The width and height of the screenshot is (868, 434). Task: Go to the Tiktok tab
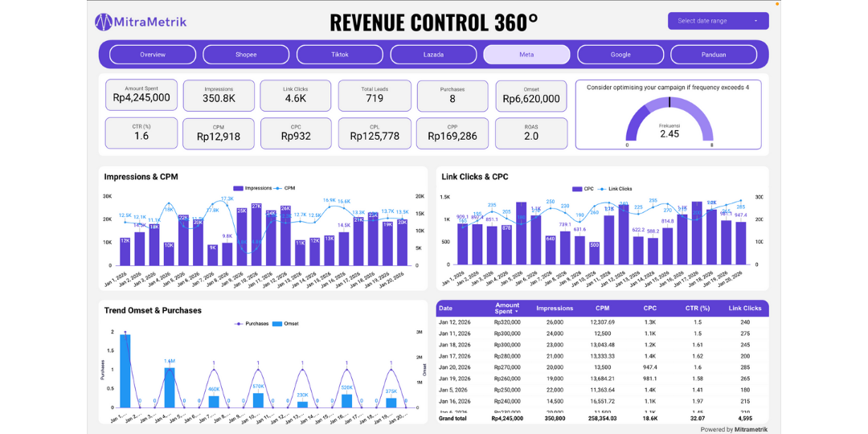pyautogui.click(x=340, y=55)
